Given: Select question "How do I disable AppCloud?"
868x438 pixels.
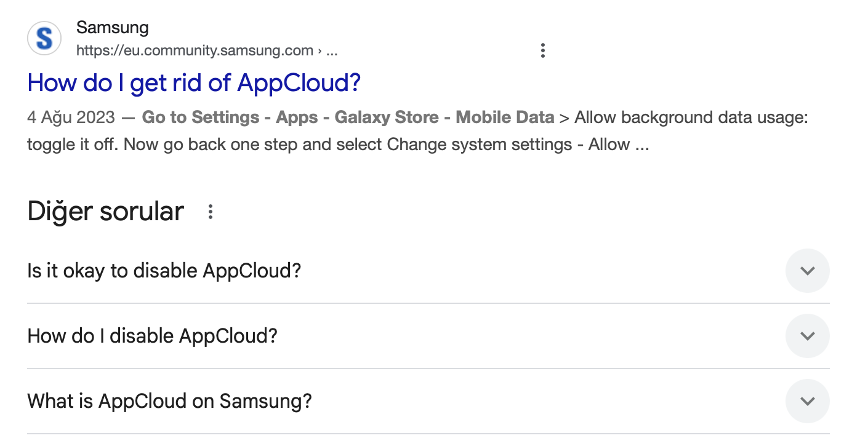Looking at the screenshot, I should [x=153, y=336].
